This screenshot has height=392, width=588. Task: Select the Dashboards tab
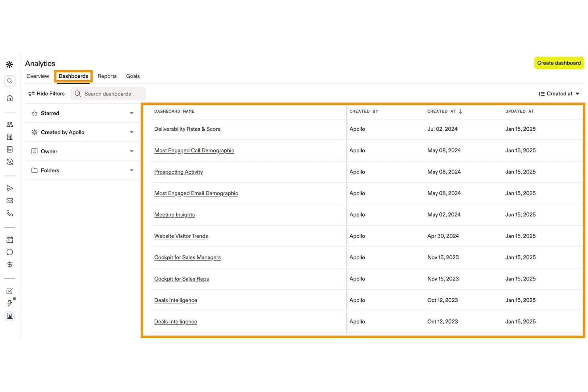(x=73, y=76)
